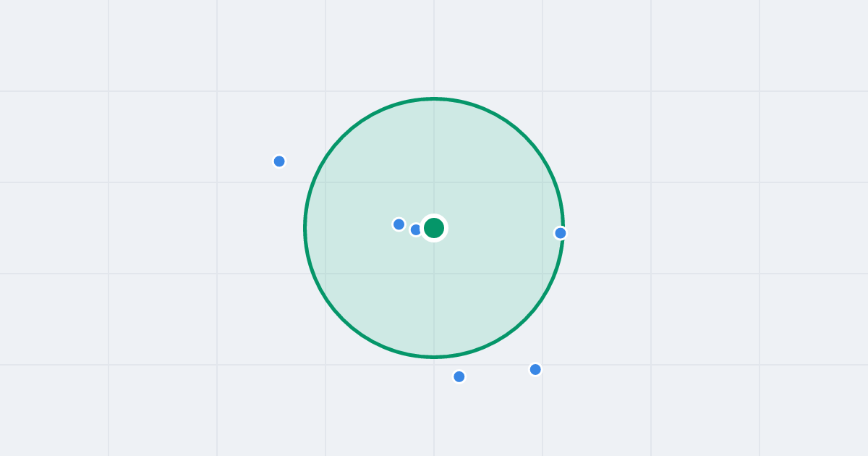Select the blue dot touching the green center marker
868x456 pixels.
tap(416, 229)
